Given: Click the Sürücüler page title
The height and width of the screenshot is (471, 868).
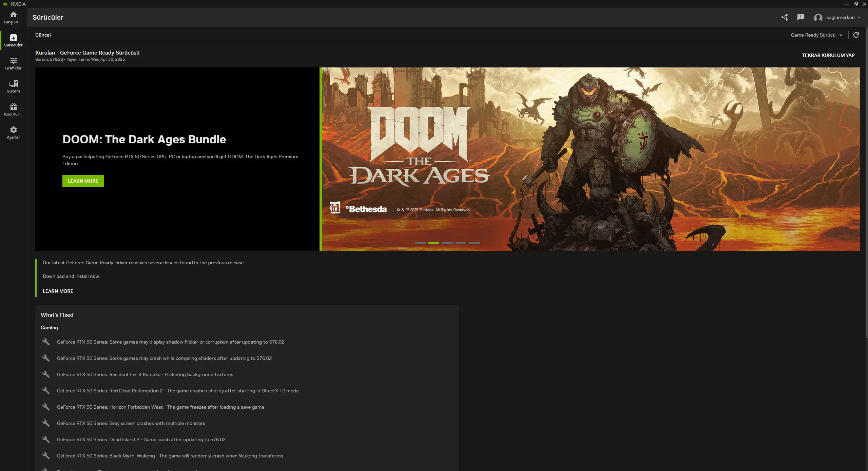Looking at the screenshot, I should (48, 17).
